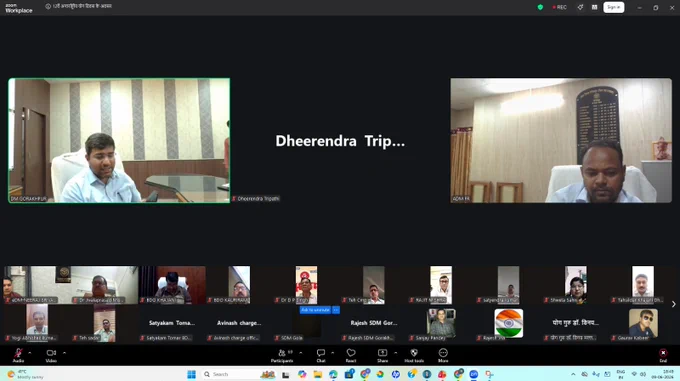
Task: Toggle camera with the Video button
Action: 51,355
